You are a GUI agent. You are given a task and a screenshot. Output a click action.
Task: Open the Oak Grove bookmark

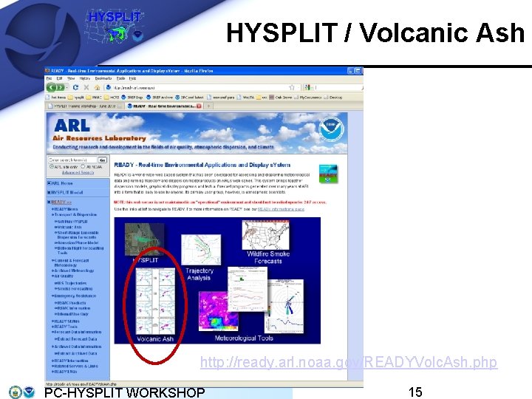click(280, 98)
